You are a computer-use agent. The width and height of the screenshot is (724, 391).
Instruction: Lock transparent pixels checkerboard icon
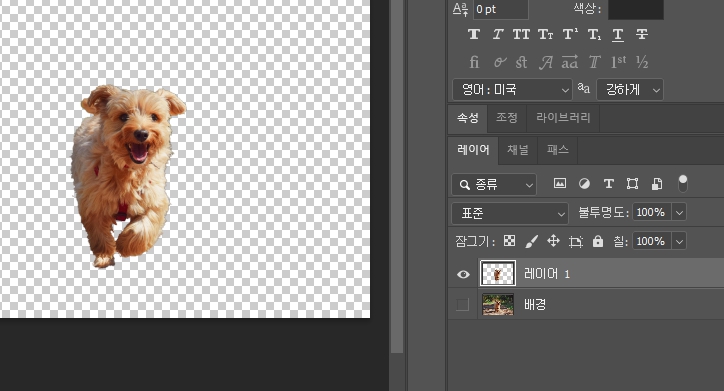tap(509, 241)
